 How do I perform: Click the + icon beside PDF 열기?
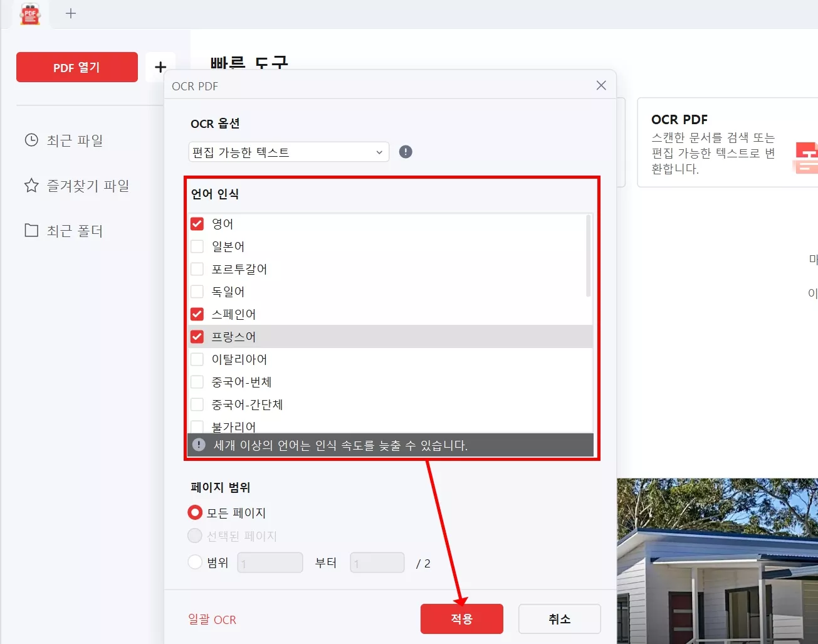160,66
